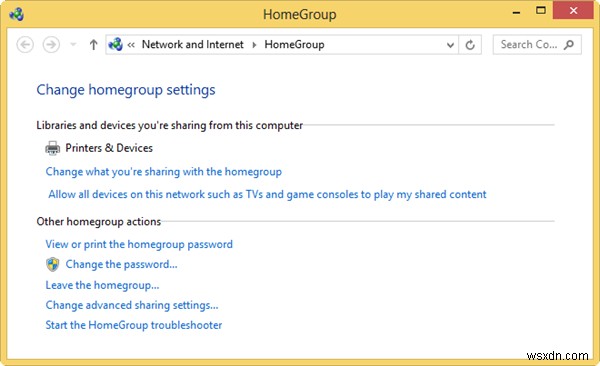The height and width of the screenshot is (366, 600).
Task: Click the shield icon beside Change the password
Action: coord(53,265)
